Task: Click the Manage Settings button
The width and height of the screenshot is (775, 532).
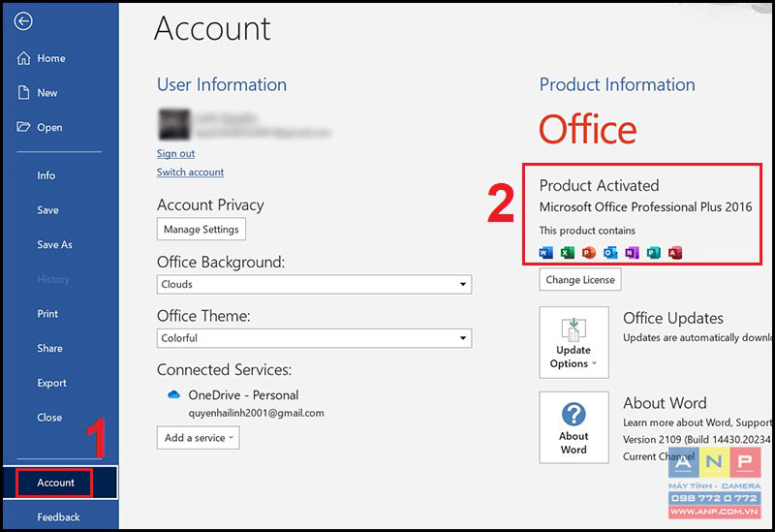Action: (x=201, y=230)
